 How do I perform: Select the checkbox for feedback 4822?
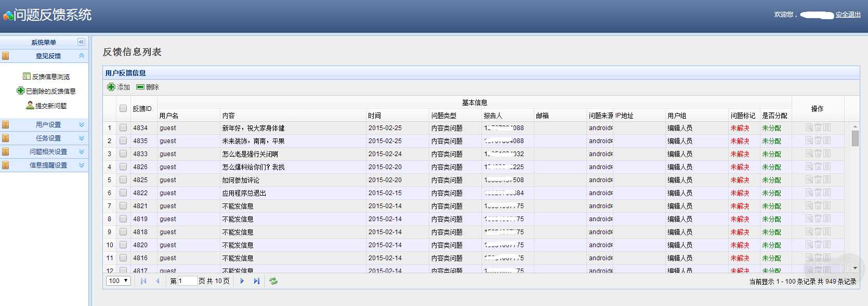123,193
